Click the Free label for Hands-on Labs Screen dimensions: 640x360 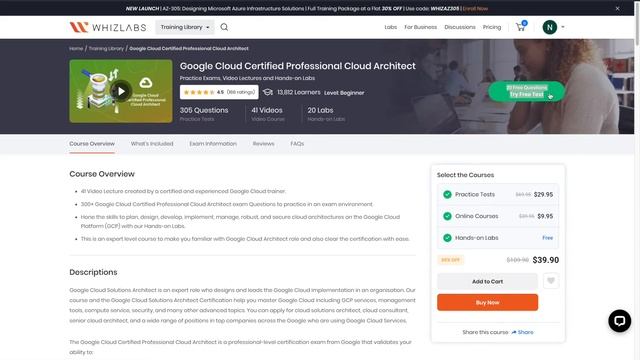548,238
